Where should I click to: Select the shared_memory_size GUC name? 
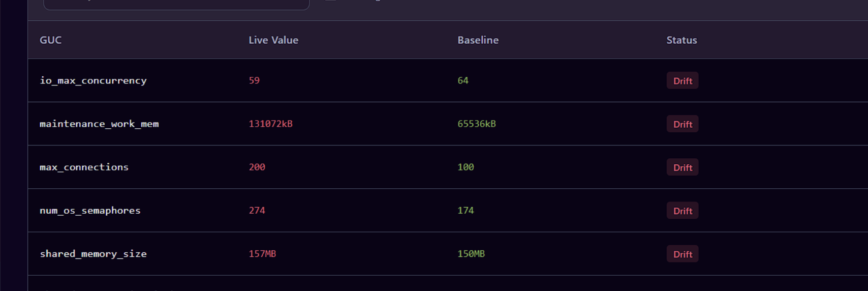[x=93, y=253]
